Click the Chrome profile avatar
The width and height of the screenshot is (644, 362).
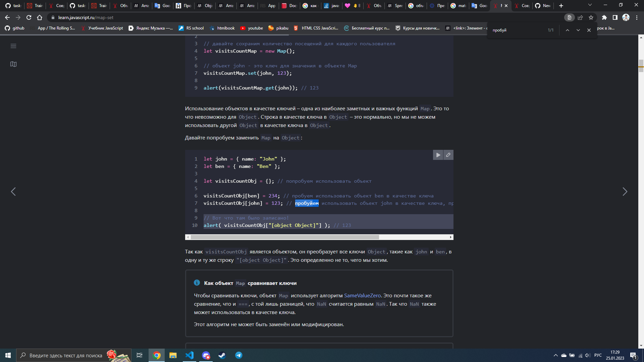click(626, 17)
